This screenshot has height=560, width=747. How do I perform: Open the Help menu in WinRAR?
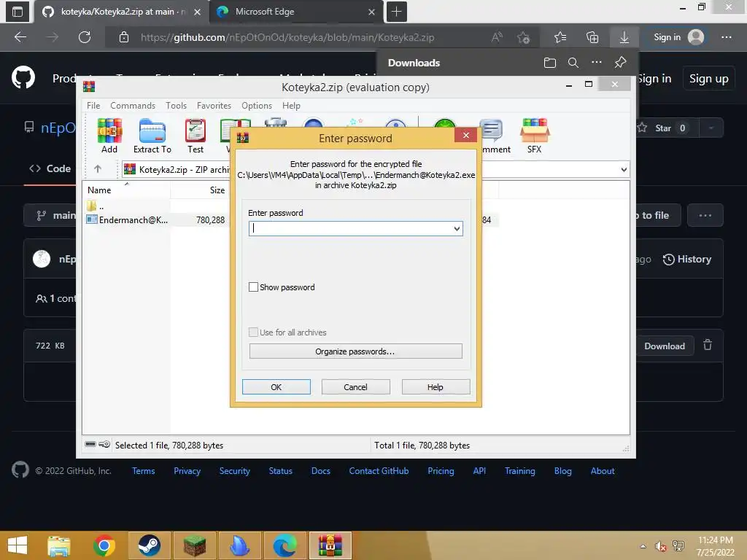point(291,105)
